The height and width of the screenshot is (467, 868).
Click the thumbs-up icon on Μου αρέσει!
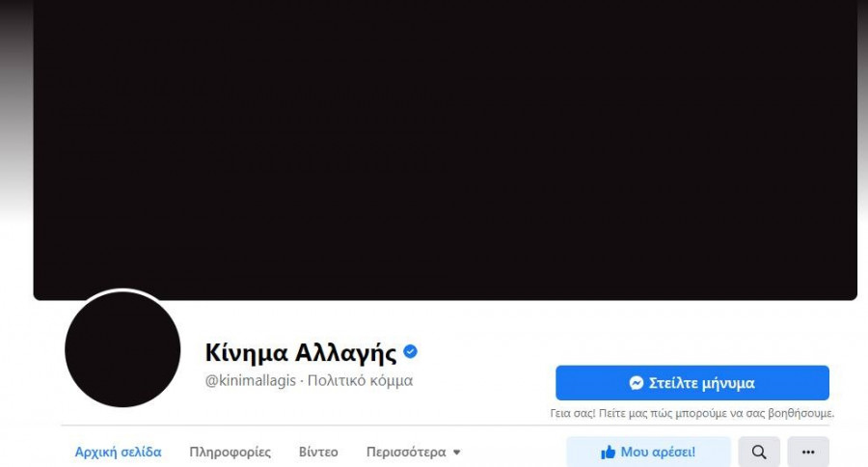pos(608,452)
